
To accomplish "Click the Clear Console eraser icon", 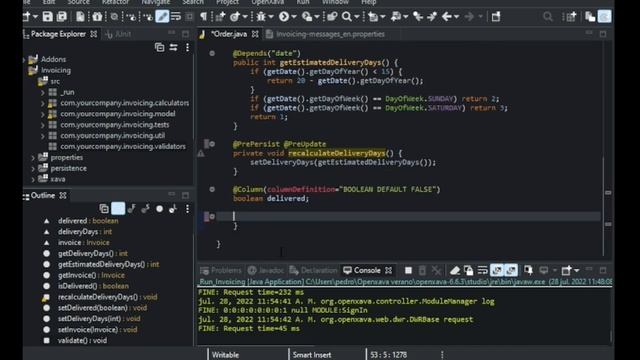I will (x=455, y=270).
